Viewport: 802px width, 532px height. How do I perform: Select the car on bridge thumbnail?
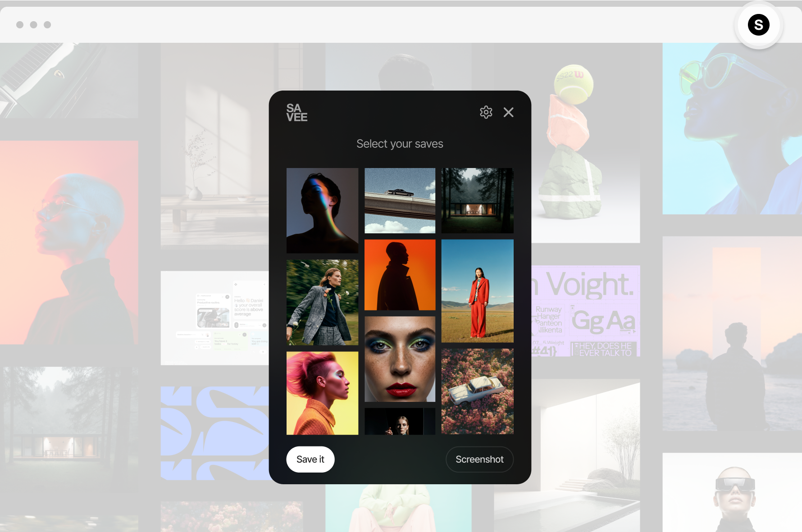(x=400, y=200)
